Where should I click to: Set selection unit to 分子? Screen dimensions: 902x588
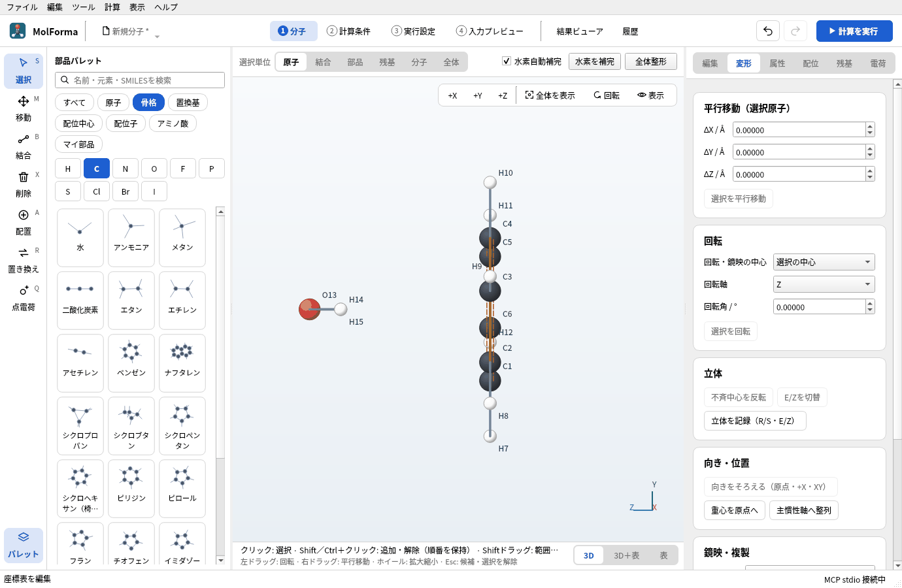pyautogui.click(x=419, y=62)
